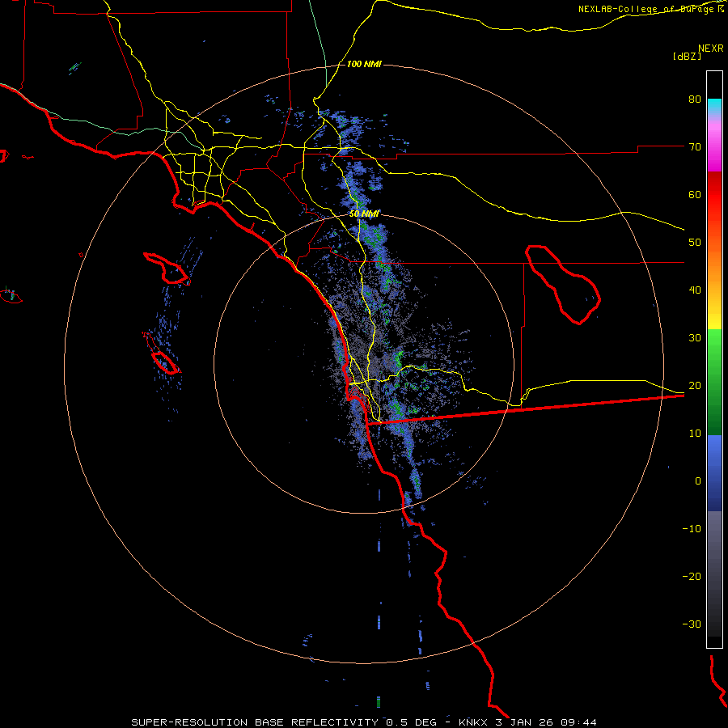This screenshot has height=728, width=728.
Task: Click the 10 value on the dBZ scale
Action: (x=695, y=434)
